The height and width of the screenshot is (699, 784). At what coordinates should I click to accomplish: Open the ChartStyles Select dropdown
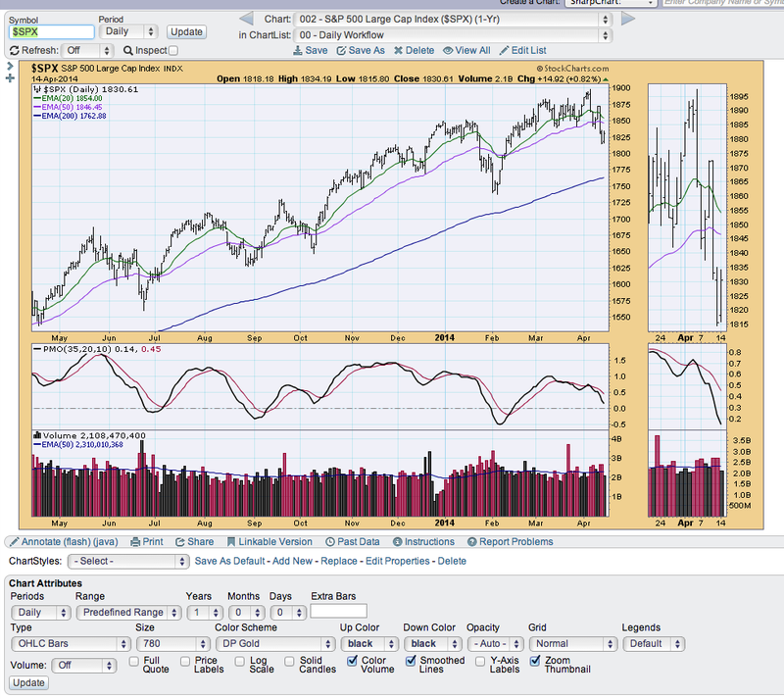coord(128,562)
